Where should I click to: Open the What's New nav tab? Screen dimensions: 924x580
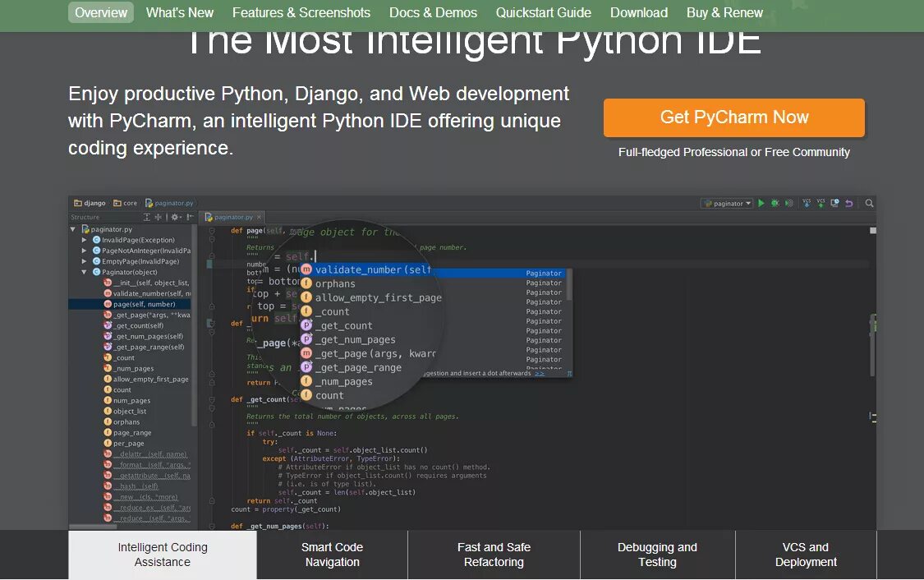point(180,12)
